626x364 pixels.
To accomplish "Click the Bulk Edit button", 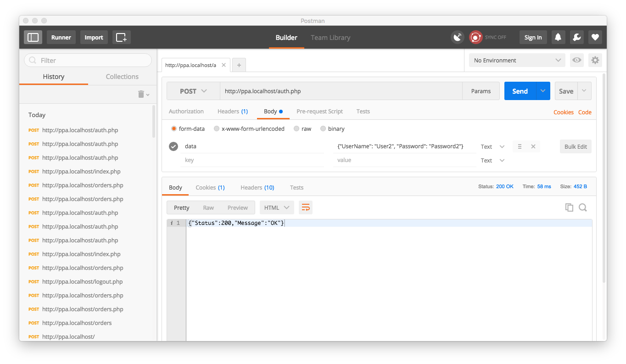I will pos(576,146).
